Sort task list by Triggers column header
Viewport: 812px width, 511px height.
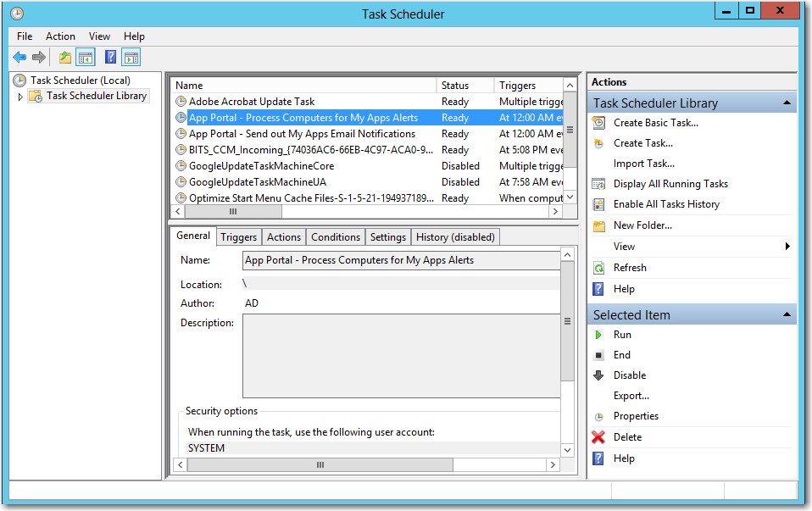coord(528,86)
